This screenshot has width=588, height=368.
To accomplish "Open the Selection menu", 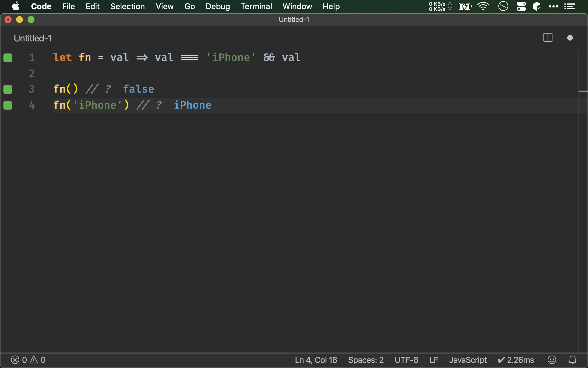I will [127, 6].
